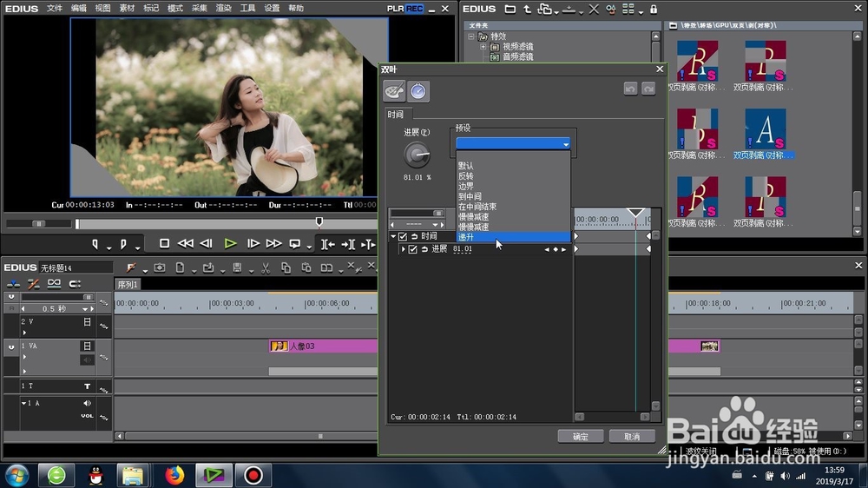Toggle ripple mode icon in timeline
The image size is (868, 488).
click(33, 284)
